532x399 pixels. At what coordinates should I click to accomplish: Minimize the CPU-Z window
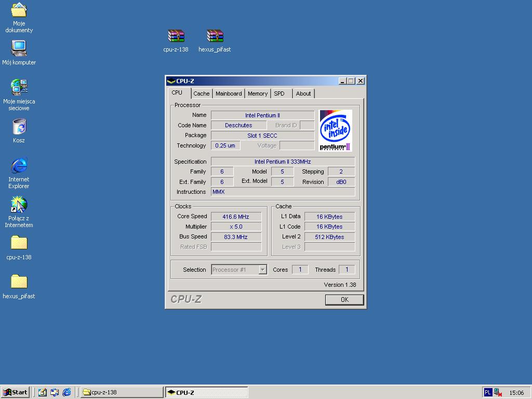coord(342,81)
